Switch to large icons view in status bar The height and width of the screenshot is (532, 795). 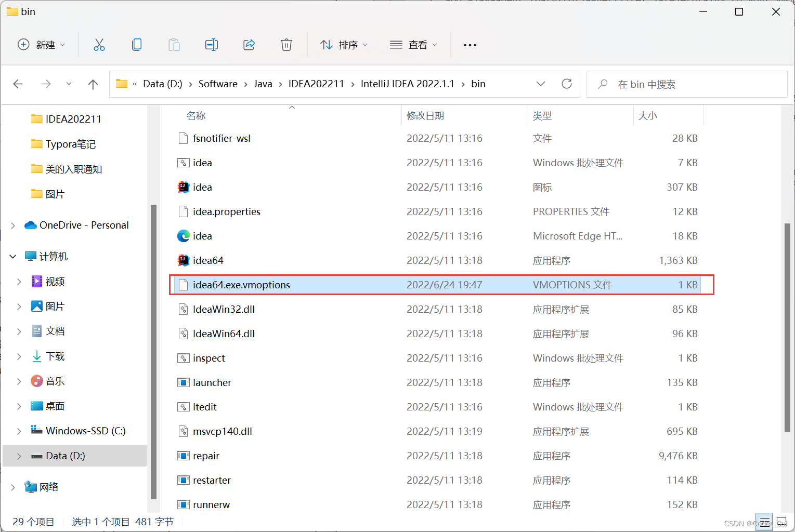click(781, 521)
